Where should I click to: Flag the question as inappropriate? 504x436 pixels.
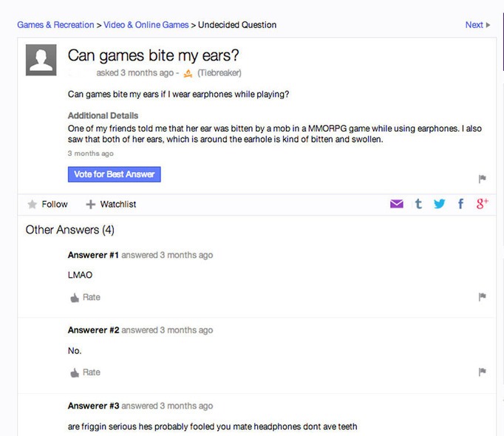point(482,178)
